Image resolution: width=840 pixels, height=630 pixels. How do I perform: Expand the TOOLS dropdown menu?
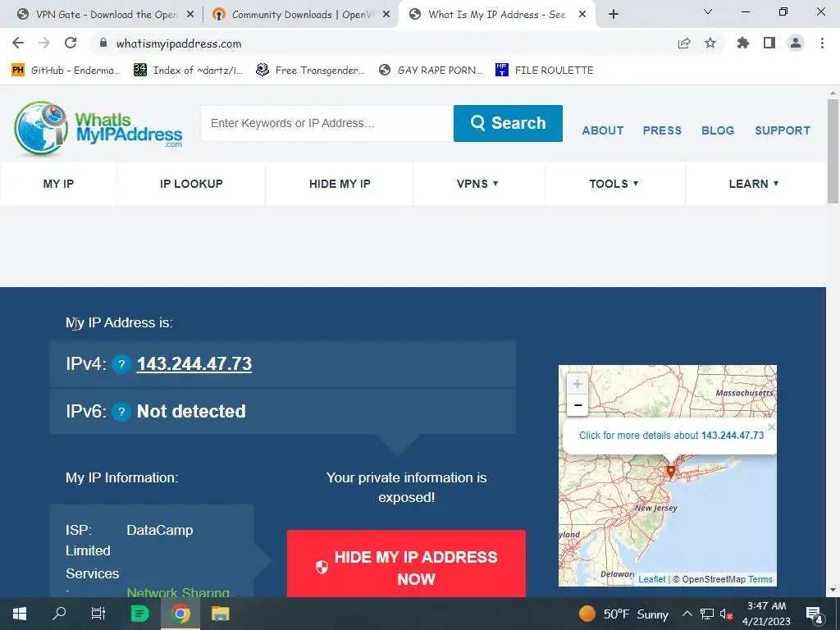614,184
